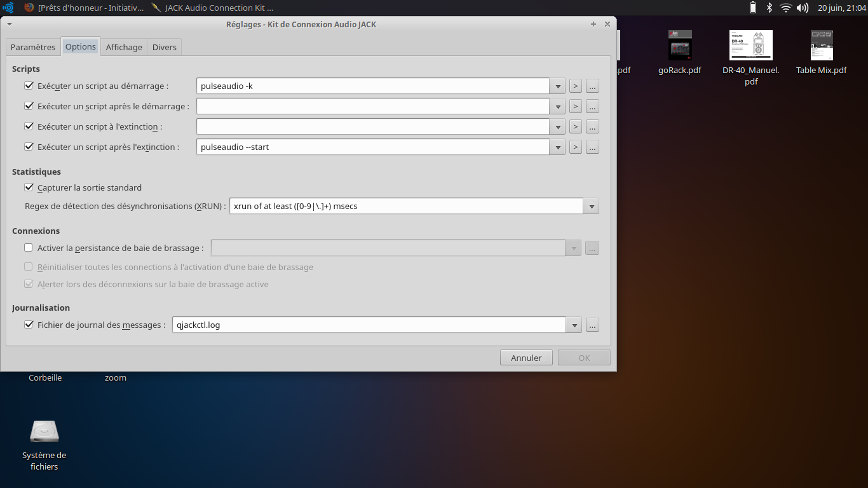Focus JACK Audio Connection Kit taskbar entry
This screenshot has width=868, height=488.
point(212,8)
